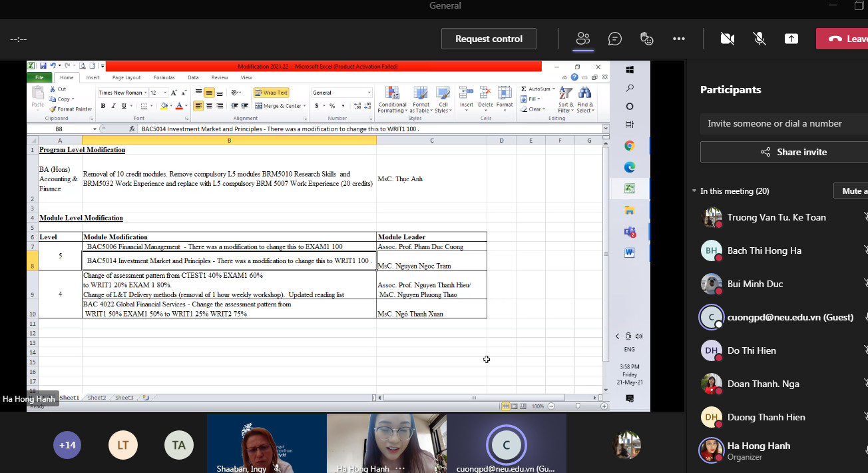Unmute the microphone
The height and width of the screenshot is (473, 868).
[759, 39]
